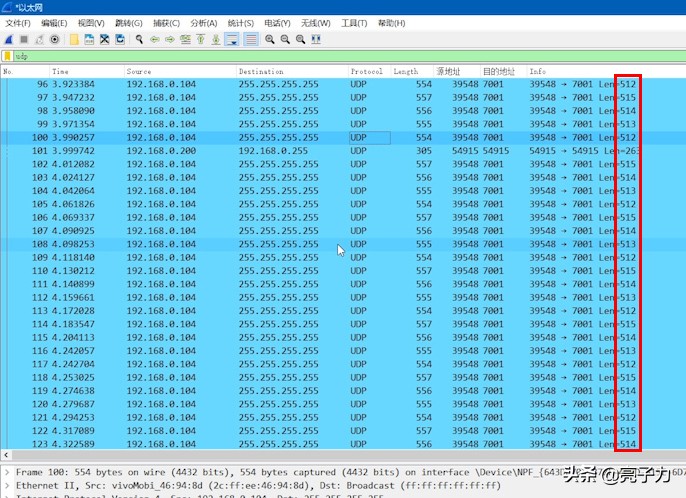Expand the Frame 100 details row
This screenshot has width=686, height=498.
coord(8,472)
